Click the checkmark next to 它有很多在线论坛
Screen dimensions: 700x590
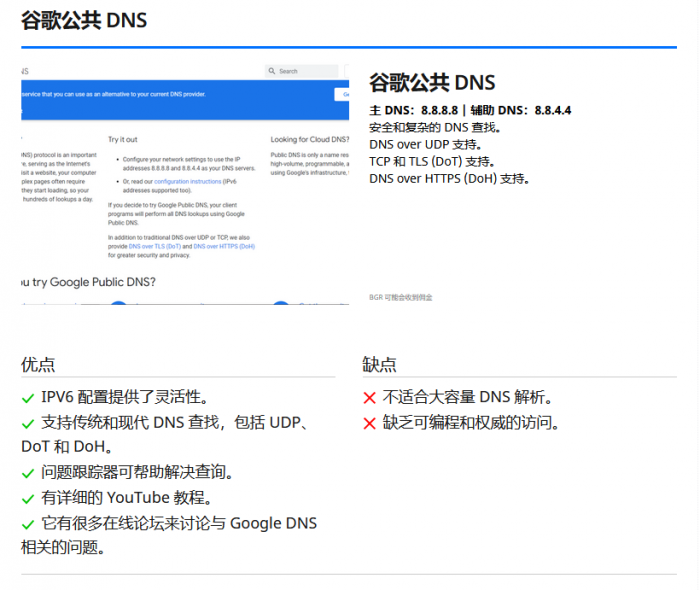click(x=28, y=523)
